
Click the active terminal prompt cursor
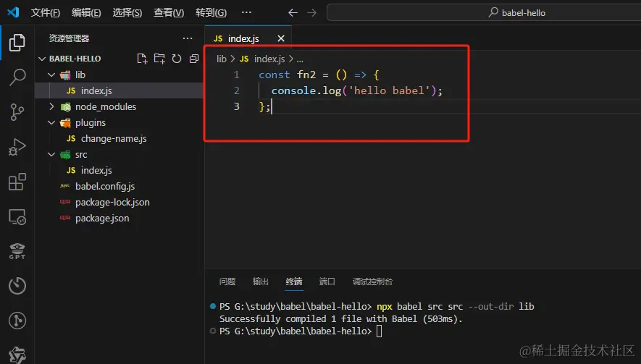click(x=380, y=331)
